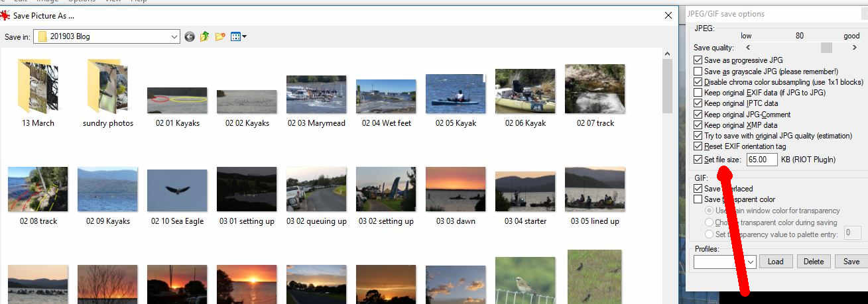868x304 pixels.
Task: Select the 02 10 Sea Eagle thumbnail
Action: tap(177, 190)
